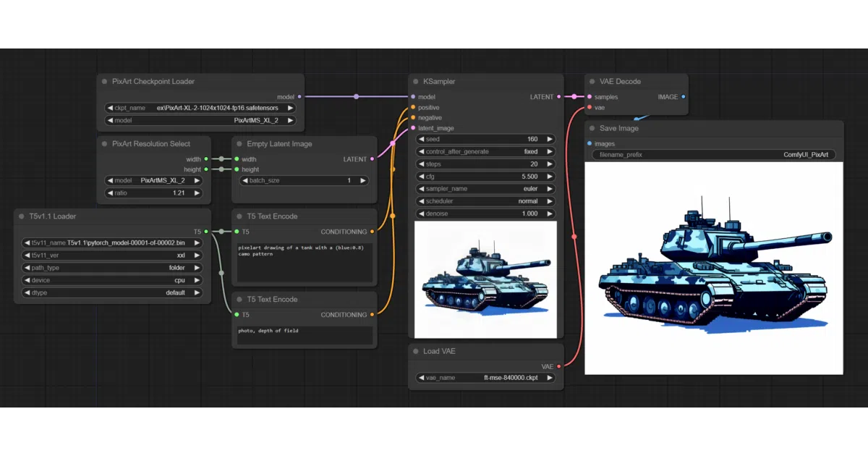Collapse the Save Image node via its title dot
The image size is (868, 456).
tap(592, 128)
